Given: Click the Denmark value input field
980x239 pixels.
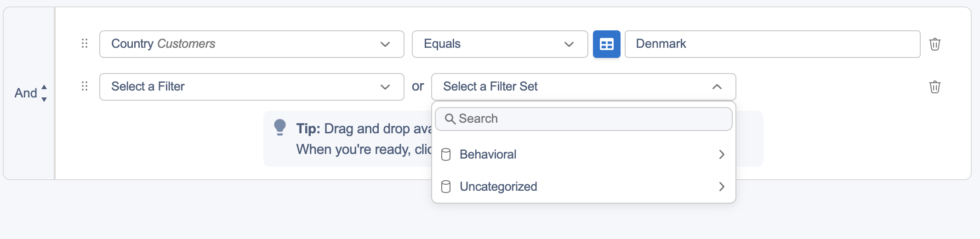Looking at the screenshot, I should tap(772, 44).
